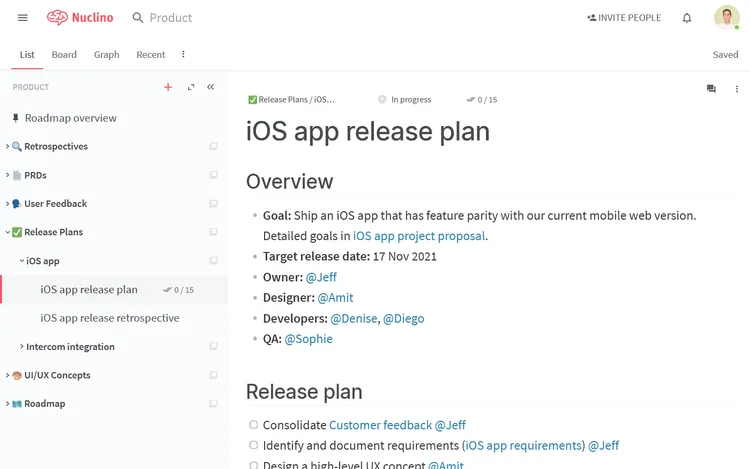The image size is (750, 469).
Task: Click the search magnifier icon
Action: [x=138, y=18]
